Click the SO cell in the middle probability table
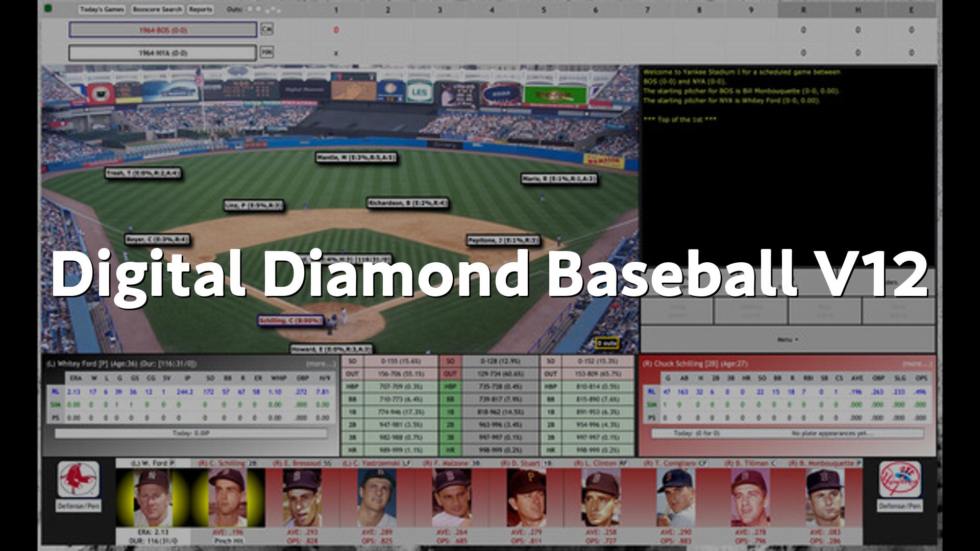Viewport: 980px width, 551px height. [x=451, y=361]
